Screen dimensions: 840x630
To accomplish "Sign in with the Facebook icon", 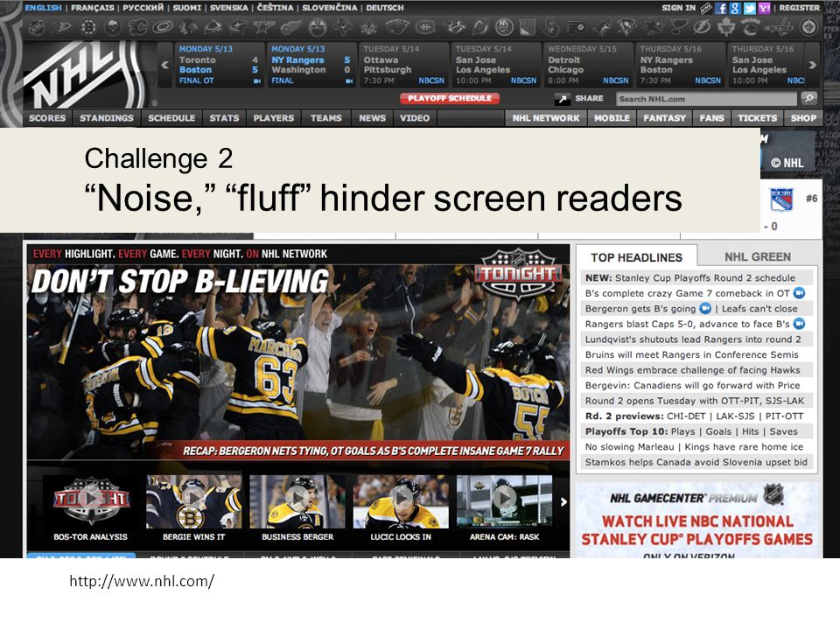I will coord(721,8).
